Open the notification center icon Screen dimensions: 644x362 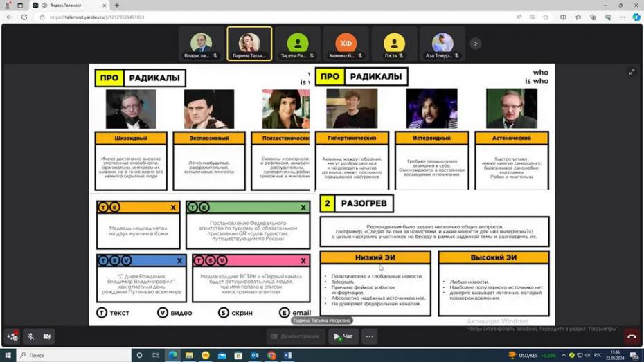634,355
